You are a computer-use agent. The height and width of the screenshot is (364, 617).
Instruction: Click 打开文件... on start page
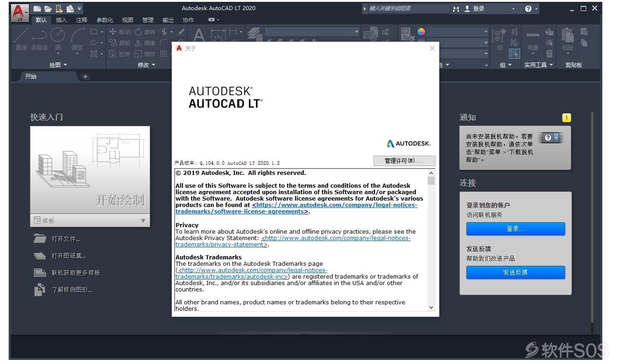tap(57, 239)
